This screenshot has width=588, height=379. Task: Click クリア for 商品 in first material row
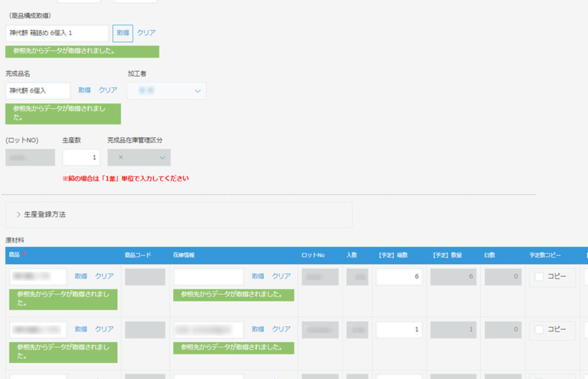(x=105, y=276)
